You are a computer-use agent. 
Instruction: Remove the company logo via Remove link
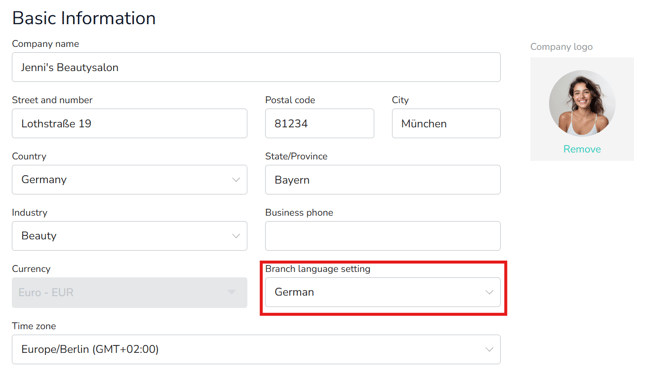[582, 149]
